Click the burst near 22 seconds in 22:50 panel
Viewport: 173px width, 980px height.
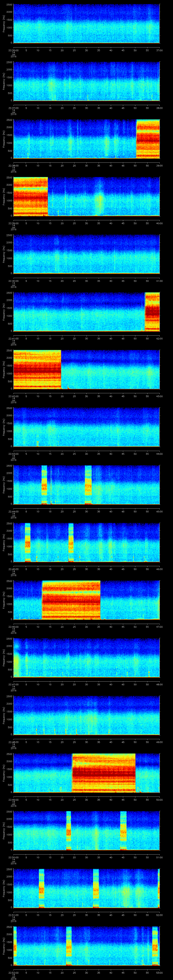68,831
